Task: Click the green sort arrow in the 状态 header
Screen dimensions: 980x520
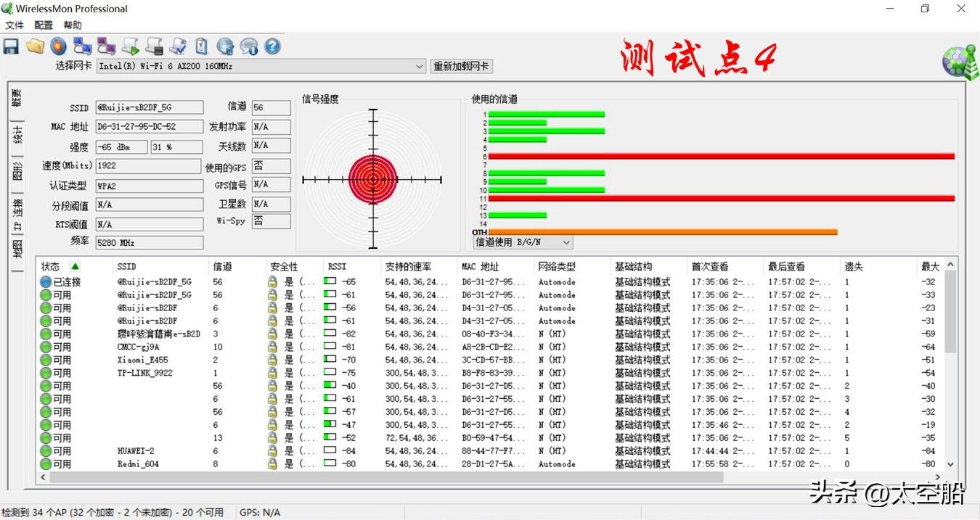Action: (x=75, y=266)
